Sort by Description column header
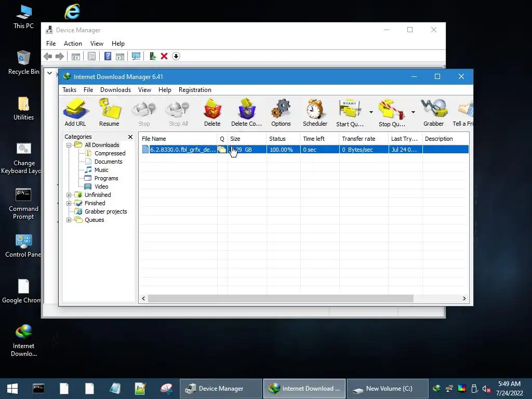This screenshot has height=399, width=532. (445, 139)
